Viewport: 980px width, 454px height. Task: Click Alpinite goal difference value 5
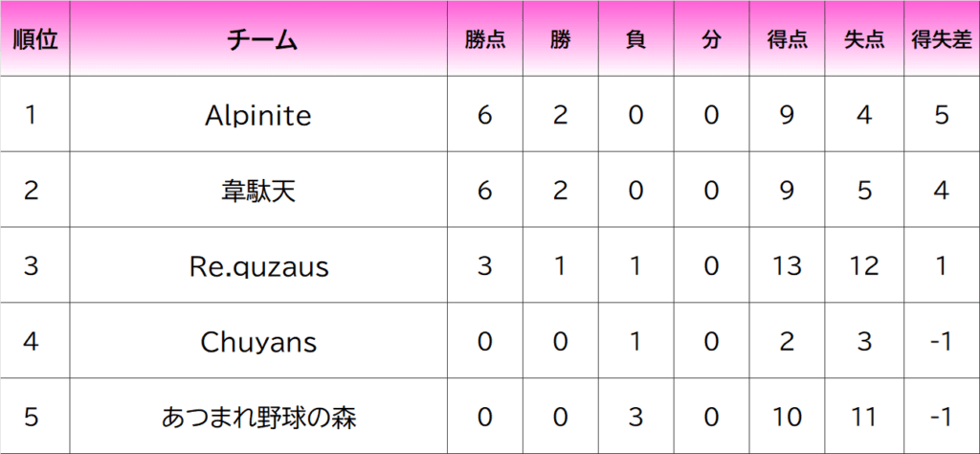[x=941, y=115]
